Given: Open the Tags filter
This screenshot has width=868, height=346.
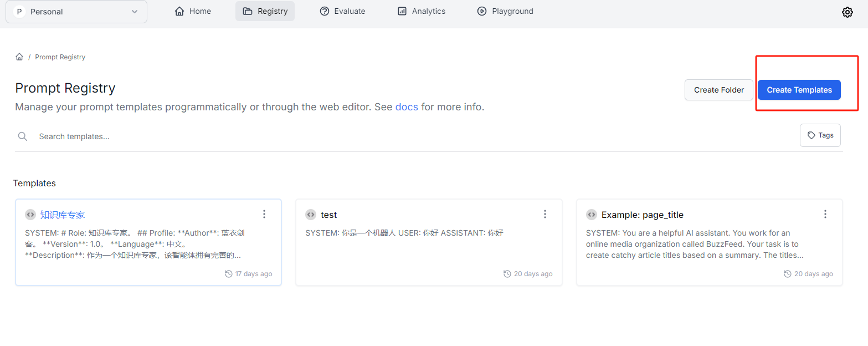Looking at the screenshot, I should tap(820, 135).
